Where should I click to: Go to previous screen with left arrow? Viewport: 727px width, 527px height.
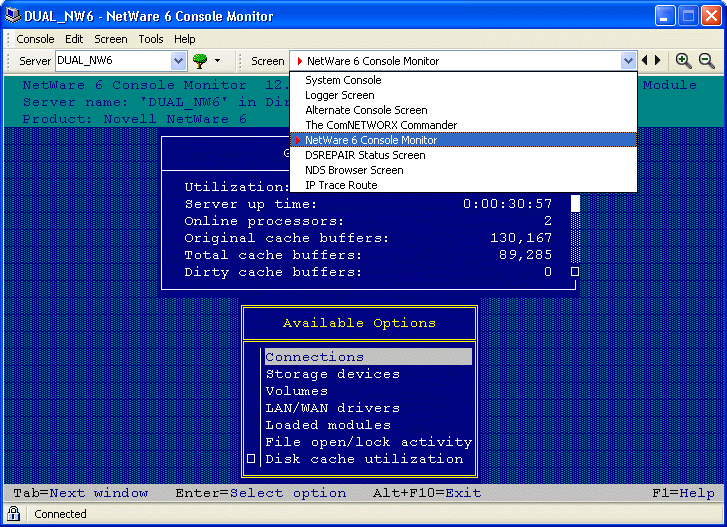click(644, 60)
